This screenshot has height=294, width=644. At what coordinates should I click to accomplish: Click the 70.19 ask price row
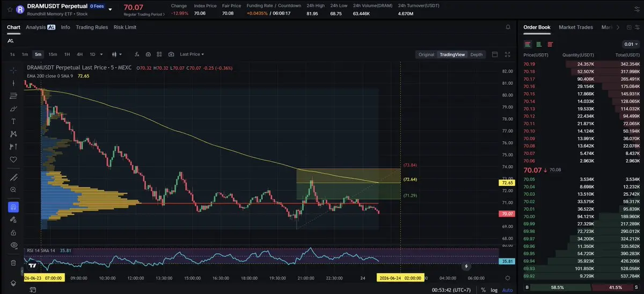click(582, 64)
